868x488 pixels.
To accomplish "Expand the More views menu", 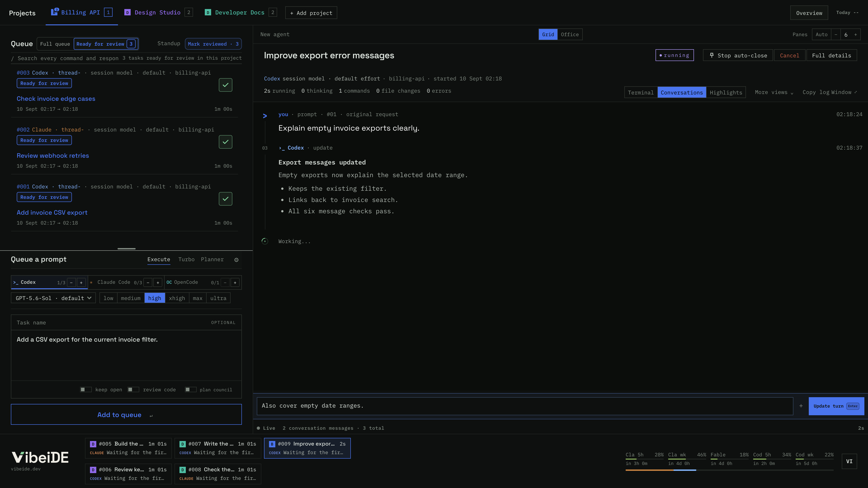I will (x=774, y=92).
